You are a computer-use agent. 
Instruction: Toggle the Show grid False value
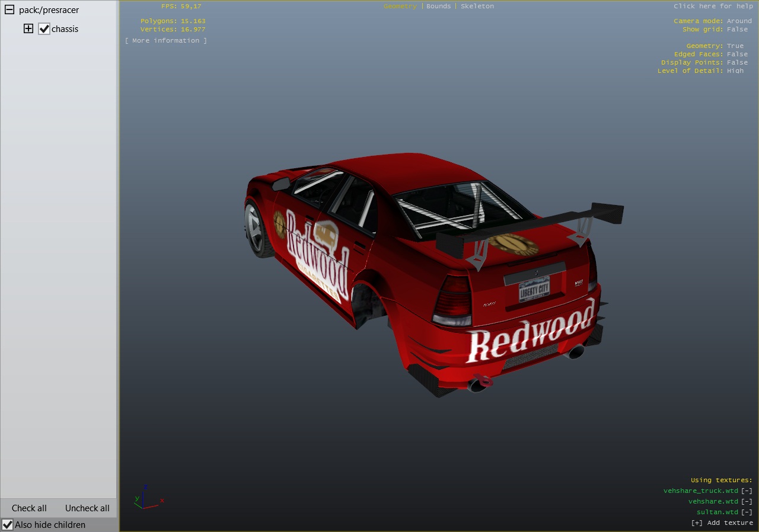tap(737, 29)
